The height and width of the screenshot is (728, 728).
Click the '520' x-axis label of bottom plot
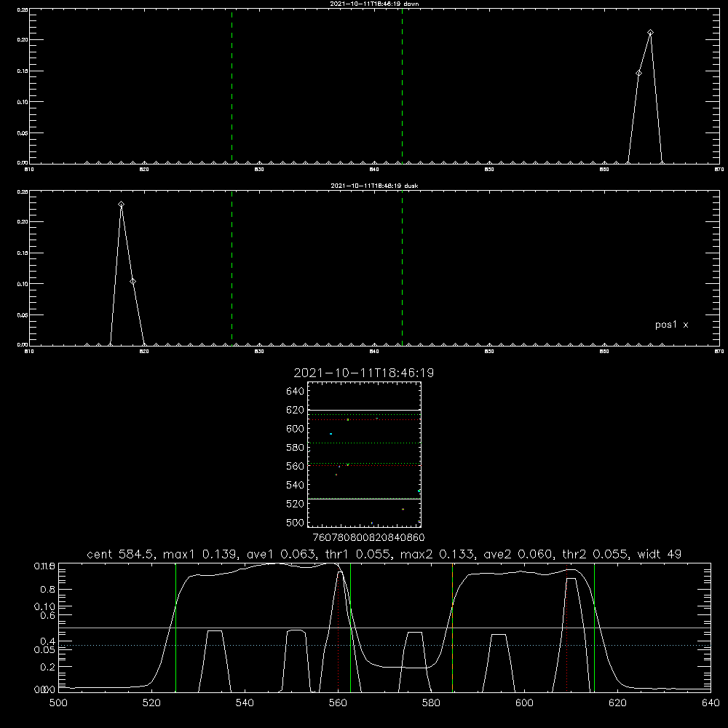click(151, 703)
